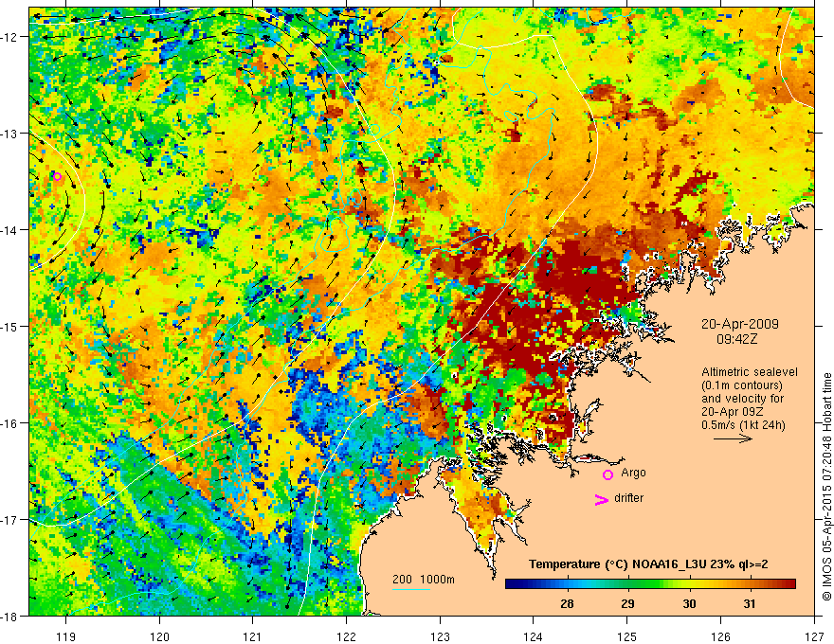Click the '20-Apr-2009' date text
834x644 pixels.
[740, 324]
